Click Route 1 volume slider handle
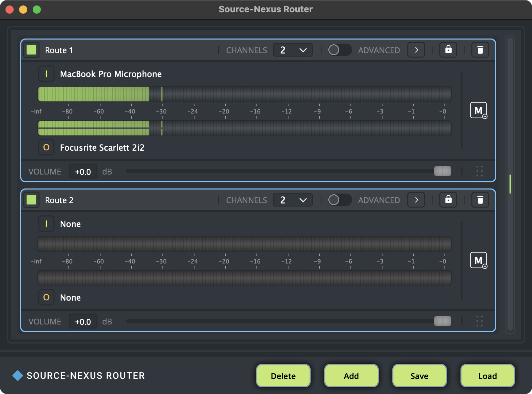Viewport: 532px width, 394px height. click(442, 171)
